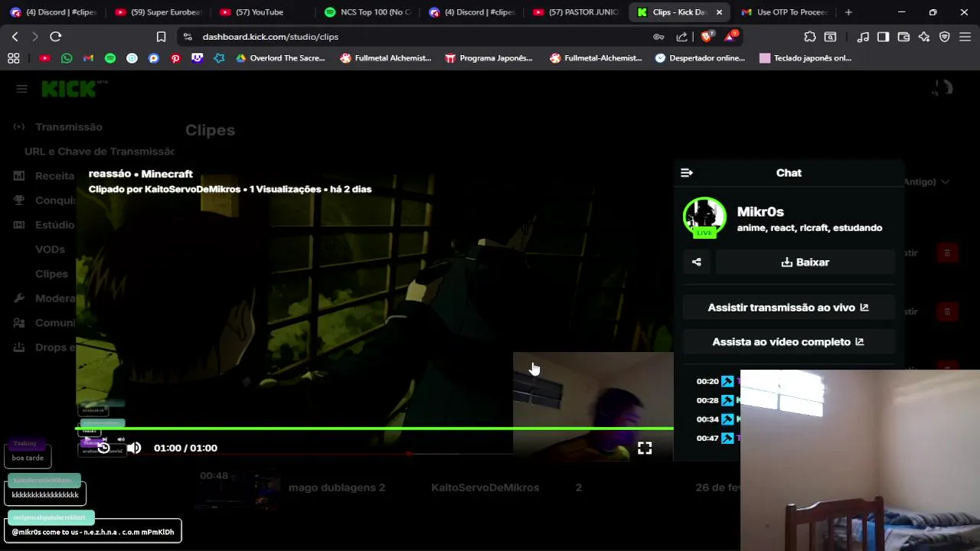Click the Brave shields lion icon
980x551 pixels.
tap(707, 36)
